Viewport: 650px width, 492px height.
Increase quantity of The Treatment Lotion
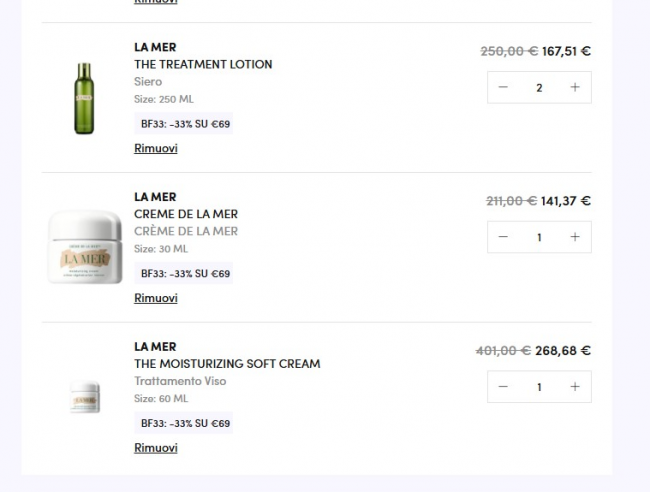(x=575, y=88)
